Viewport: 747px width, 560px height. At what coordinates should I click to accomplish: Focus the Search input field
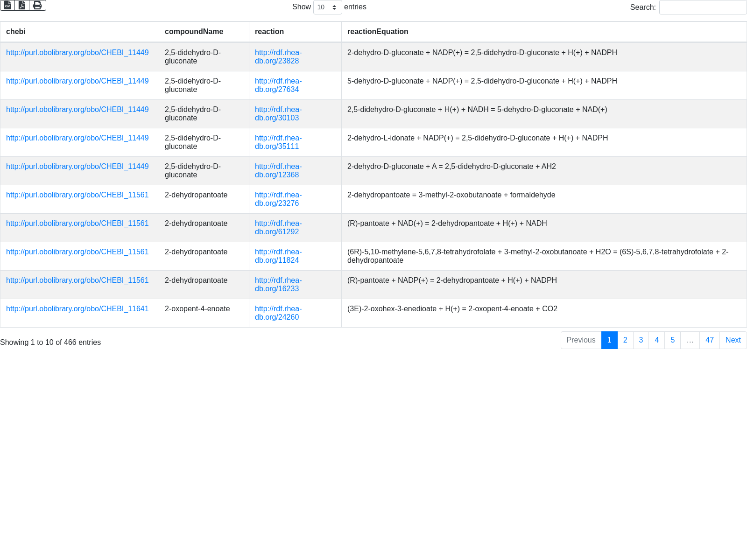pos(702,7)
